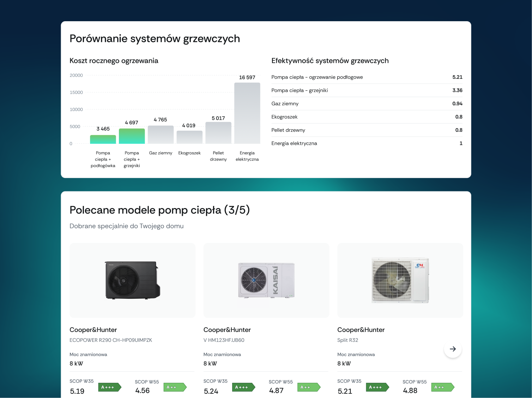Viewport: 532px width, 398px height.
Task: Click the Ekogroszek 4 019 bar
Action: coord(189,137)
